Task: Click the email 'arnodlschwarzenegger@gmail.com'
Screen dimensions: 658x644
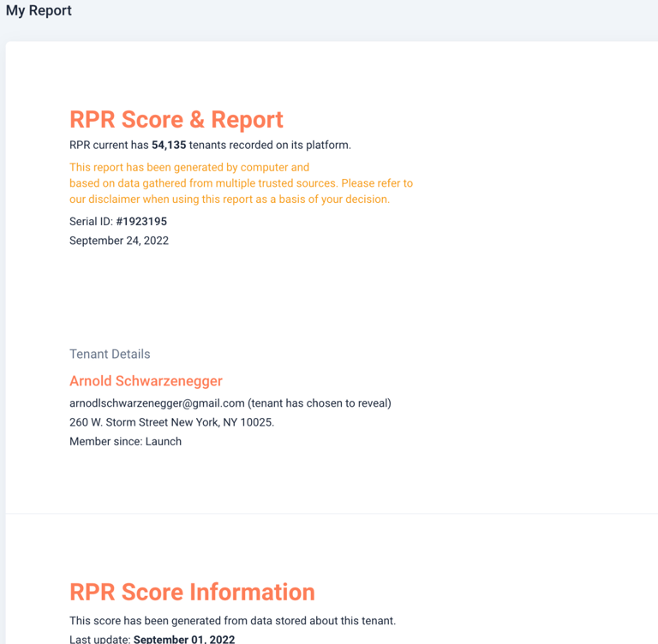Action: point(157,403)
